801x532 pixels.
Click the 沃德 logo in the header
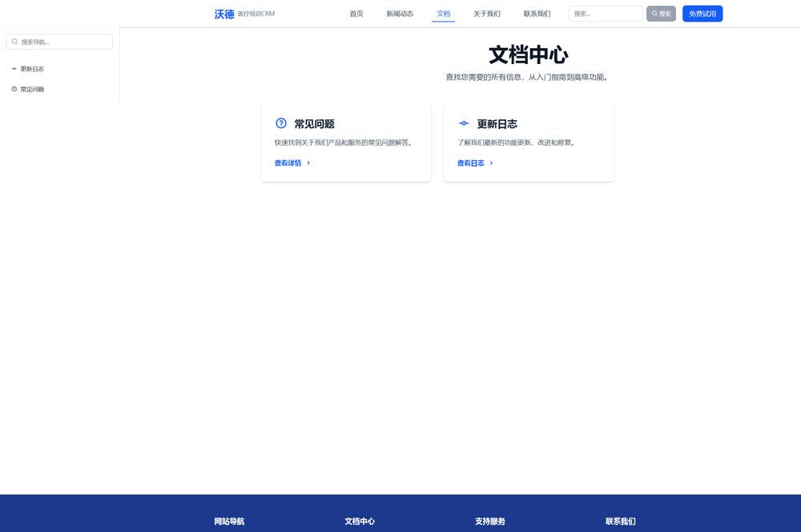pos(224,14)
